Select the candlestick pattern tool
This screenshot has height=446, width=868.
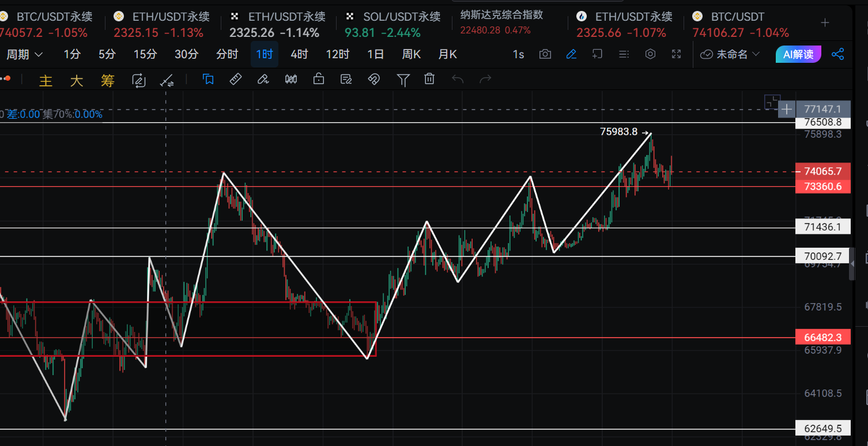coord(291,80)
